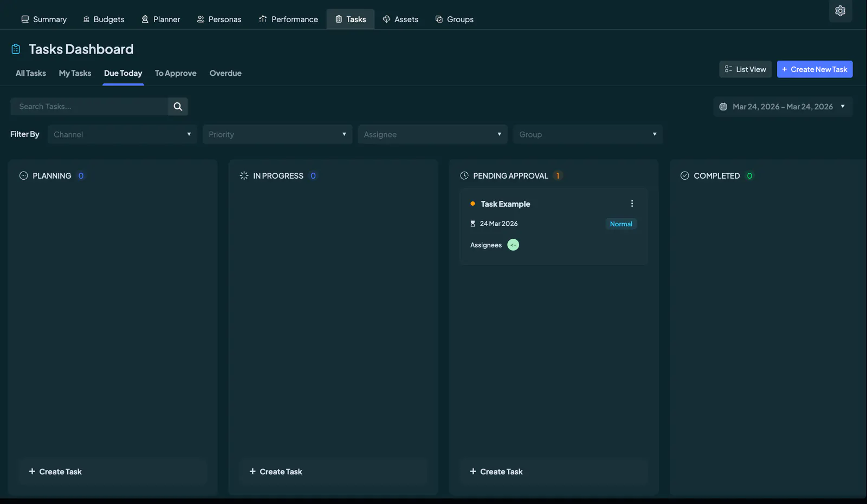Open the Assets tab

click(400, 19)
